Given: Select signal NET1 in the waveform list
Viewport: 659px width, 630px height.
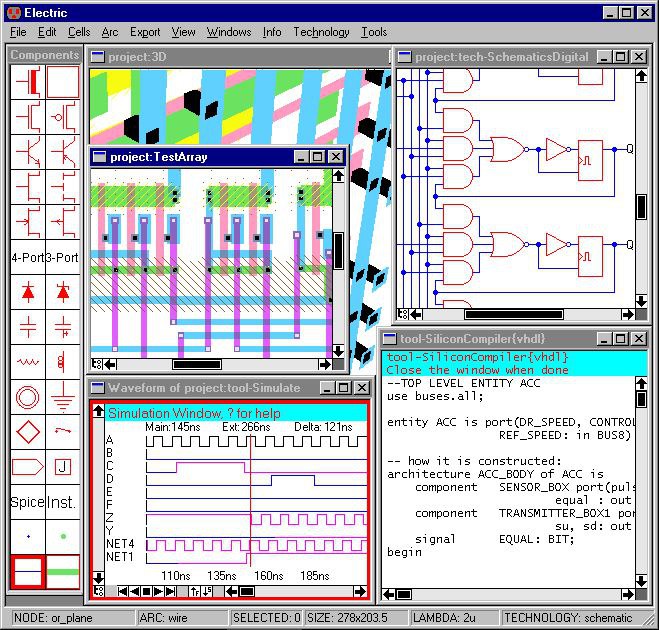Looking at the screenshot, I should [x=120, y=557].
